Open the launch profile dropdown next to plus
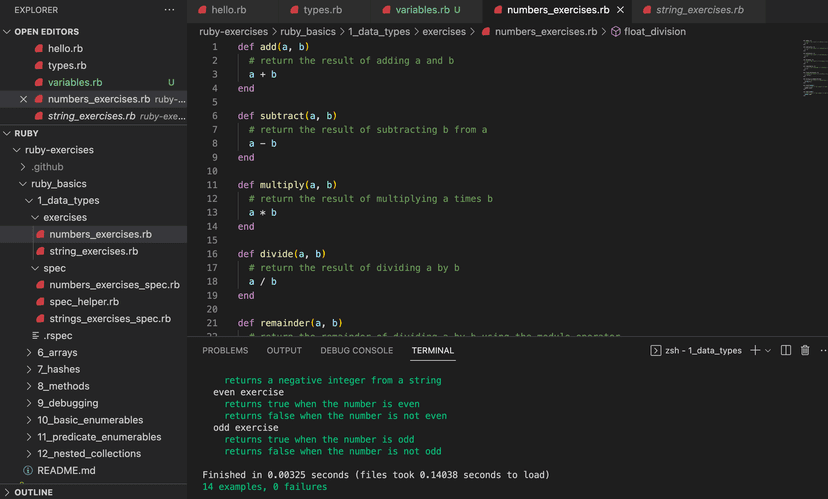 [768, 350]
